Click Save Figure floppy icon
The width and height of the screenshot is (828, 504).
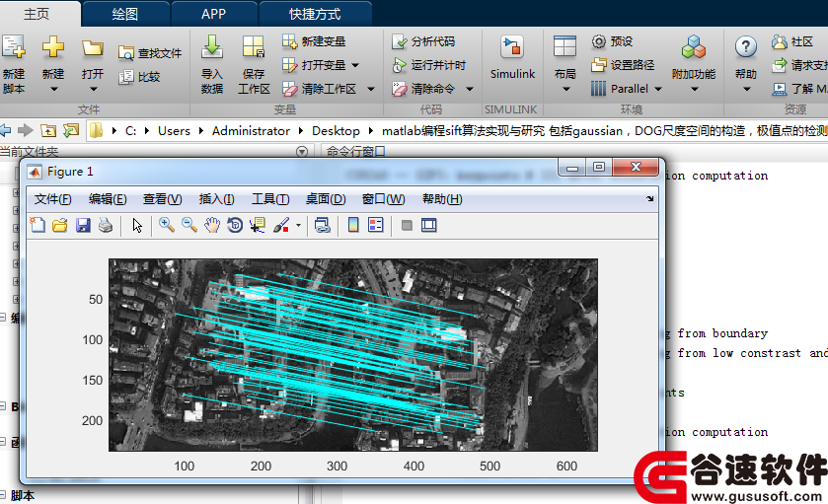[83, 225]
